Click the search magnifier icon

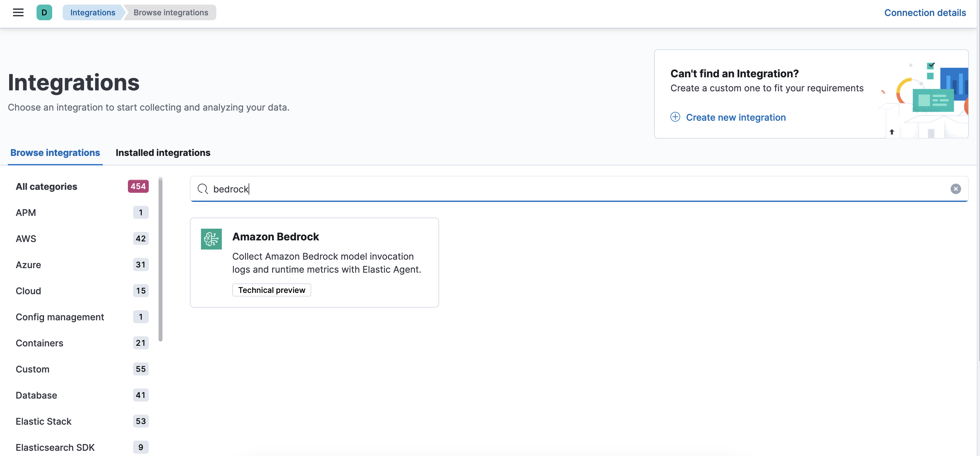coord(203,189)
